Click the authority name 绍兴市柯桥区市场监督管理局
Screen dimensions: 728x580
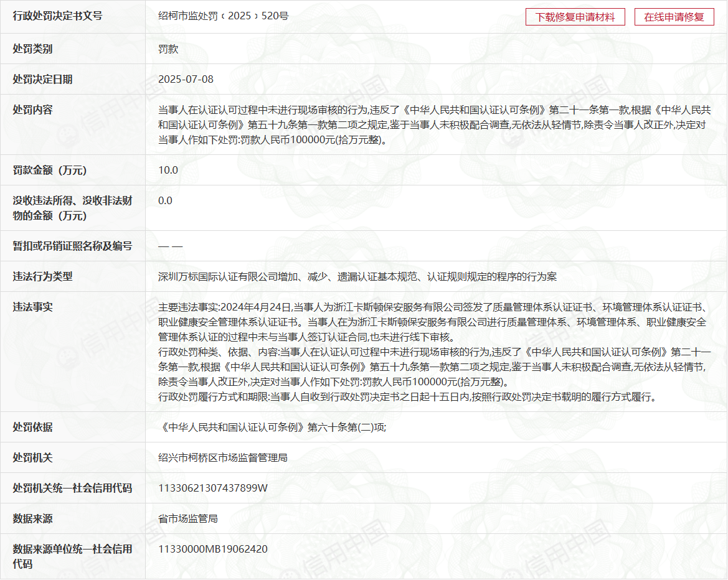click(x=222, y=457)
